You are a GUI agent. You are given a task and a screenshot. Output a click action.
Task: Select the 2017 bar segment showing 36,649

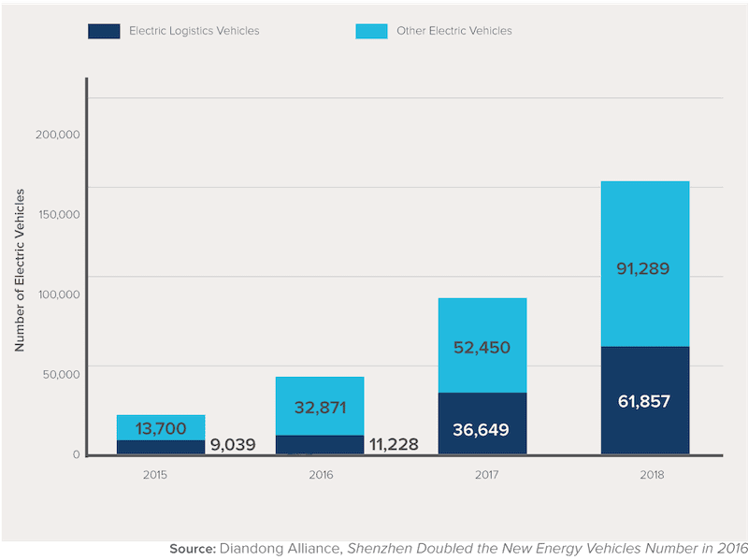tap(482, 424)
